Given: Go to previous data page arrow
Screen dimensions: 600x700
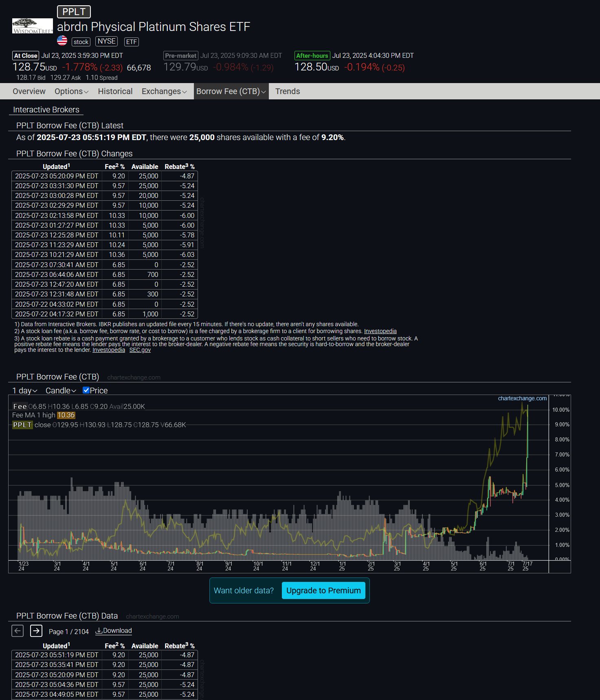Looking at the screenshot, I should 18,631.
